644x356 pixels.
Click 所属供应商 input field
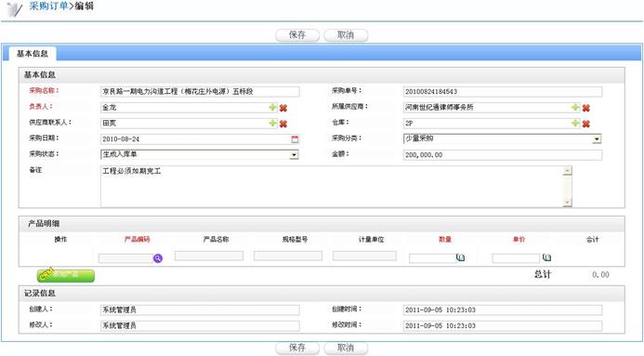tap(492, 108)
